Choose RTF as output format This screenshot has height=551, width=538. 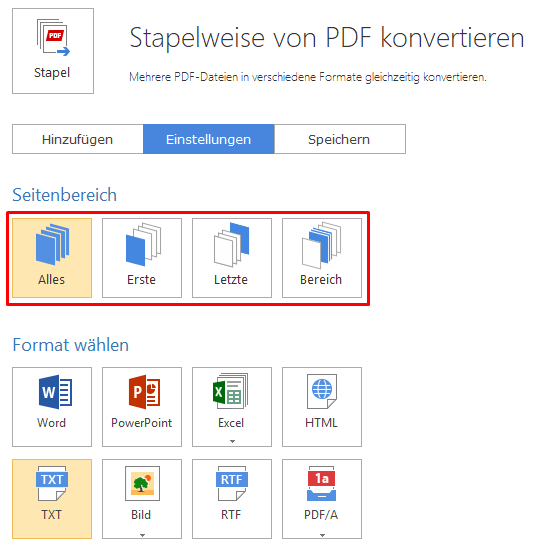point(232,499)
